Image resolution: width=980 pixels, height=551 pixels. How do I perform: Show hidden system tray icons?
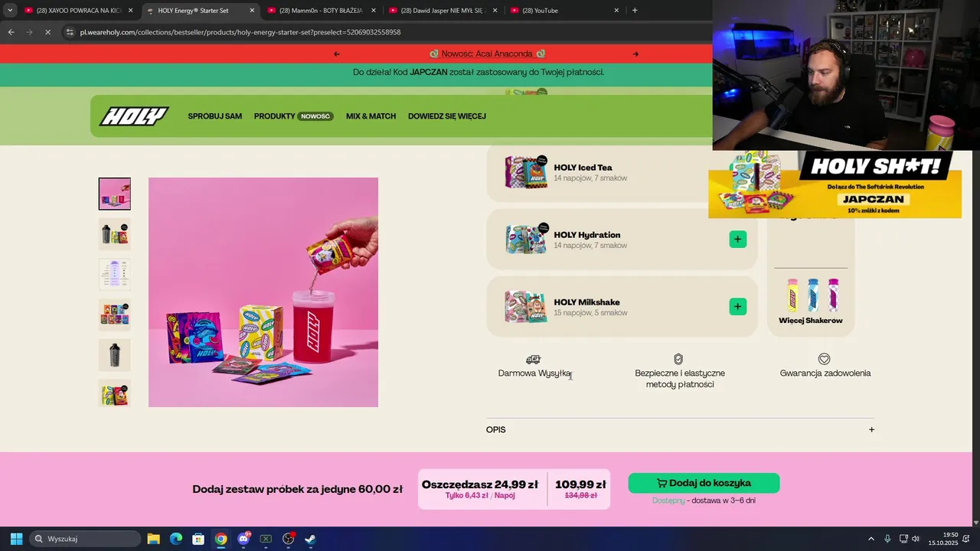click(871, 539)
